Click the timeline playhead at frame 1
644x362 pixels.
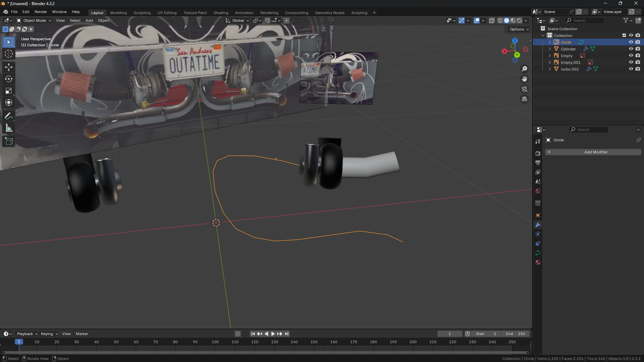point(19,342)
